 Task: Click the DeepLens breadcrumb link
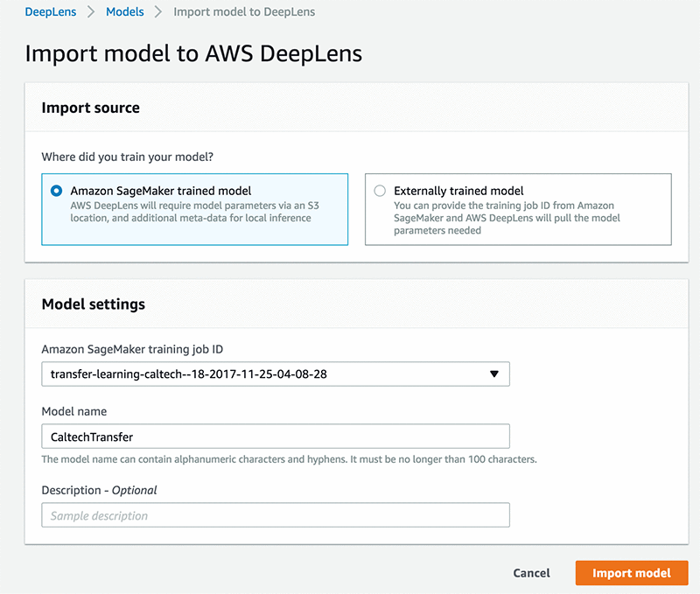point(50,12)
